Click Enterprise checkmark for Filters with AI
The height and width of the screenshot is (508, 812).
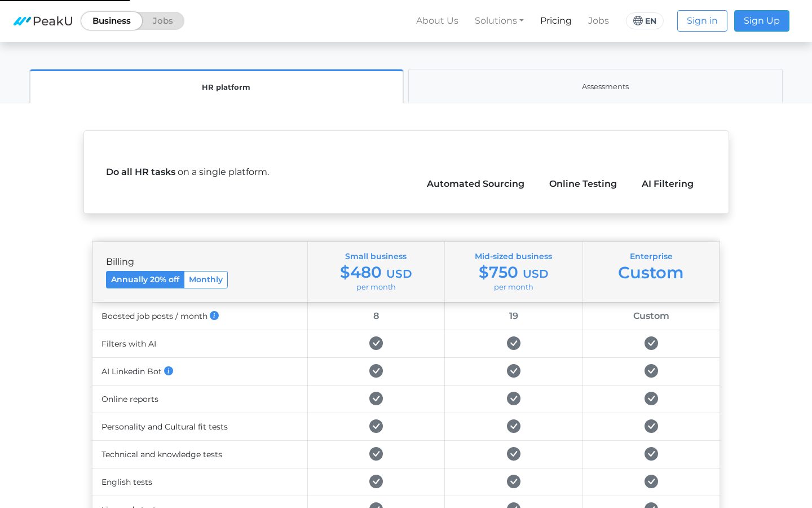[651, 343]
